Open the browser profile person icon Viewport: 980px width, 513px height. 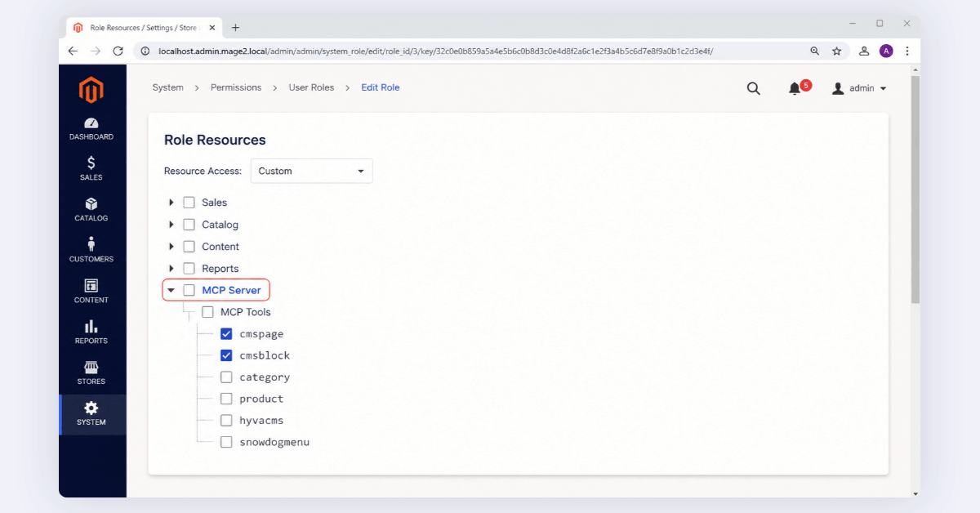tap(864, 51)
